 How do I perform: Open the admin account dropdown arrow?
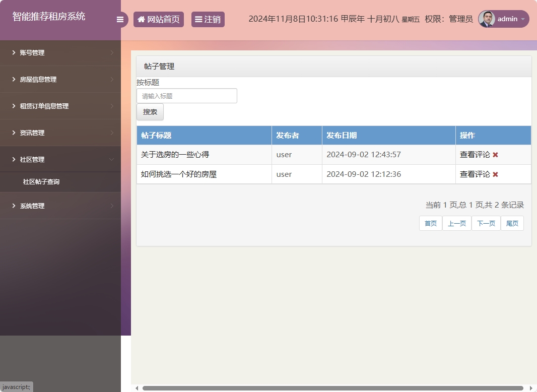[x=521, y=19]
